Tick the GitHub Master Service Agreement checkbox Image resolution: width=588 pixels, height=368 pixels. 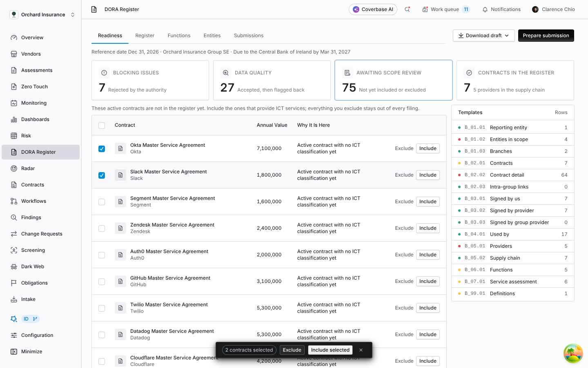point(102,282)
